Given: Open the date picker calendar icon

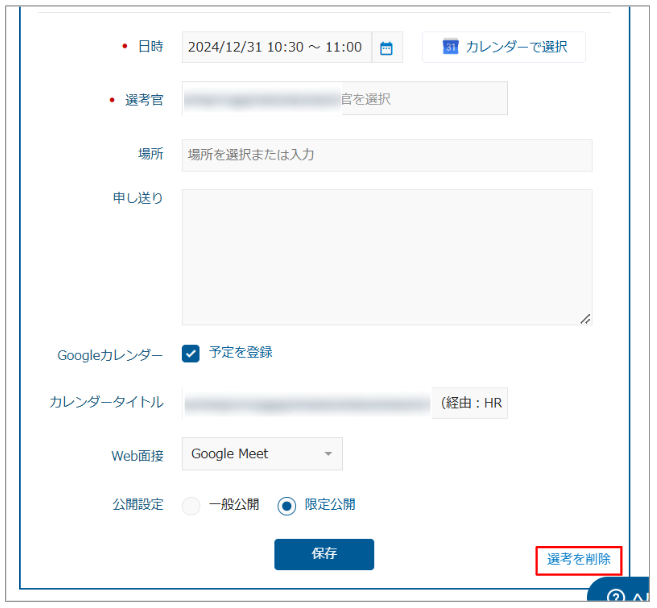Looking at the screenshot, I should point(387,48).
